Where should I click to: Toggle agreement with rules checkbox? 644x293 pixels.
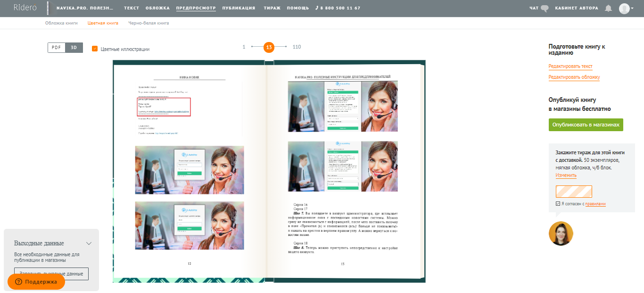(x=558, y=204)
